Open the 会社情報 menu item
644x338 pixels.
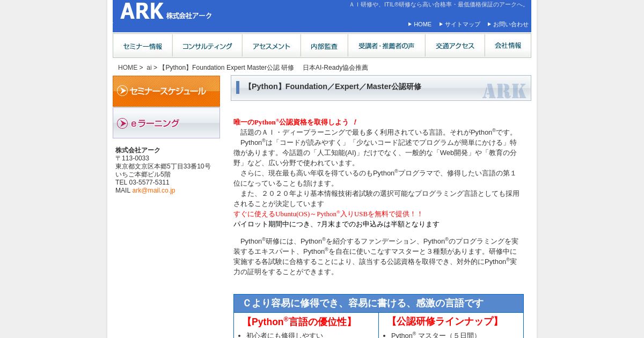tap(508, 46)
